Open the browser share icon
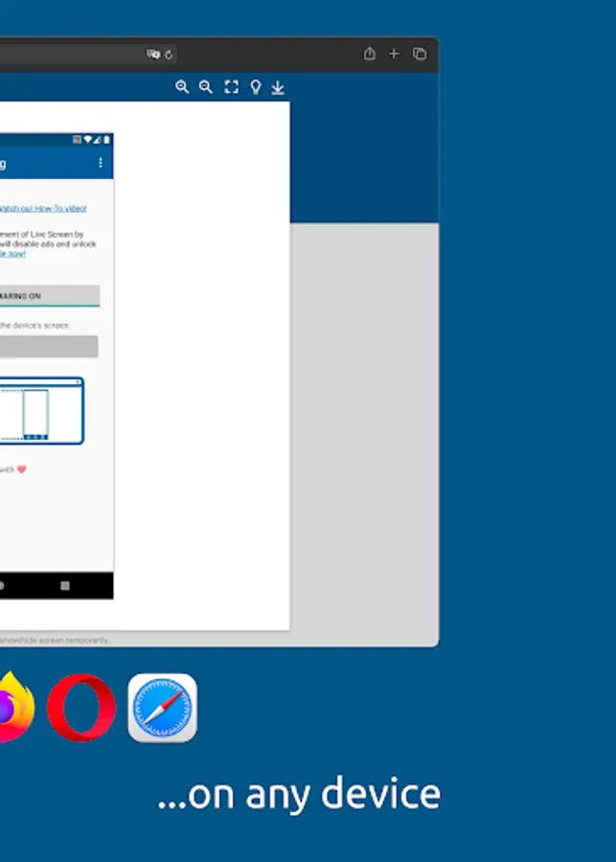The height and width of the screenshot is (862, 616). [370, 54]
